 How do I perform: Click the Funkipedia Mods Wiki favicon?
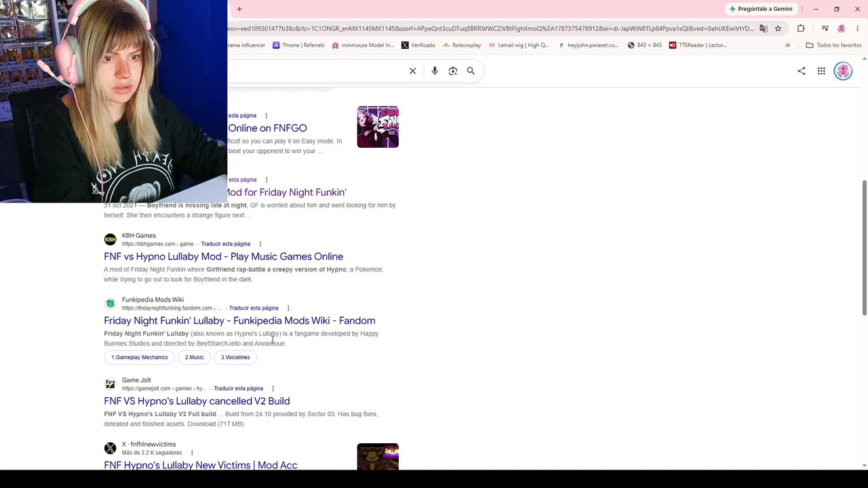coord(110,304)
